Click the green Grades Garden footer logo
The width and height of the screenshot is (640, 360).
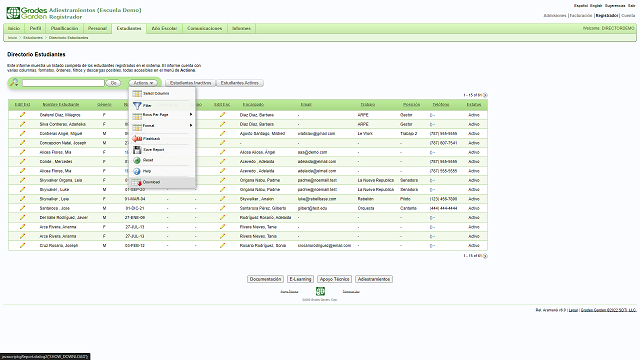click(x=320, y=291)
